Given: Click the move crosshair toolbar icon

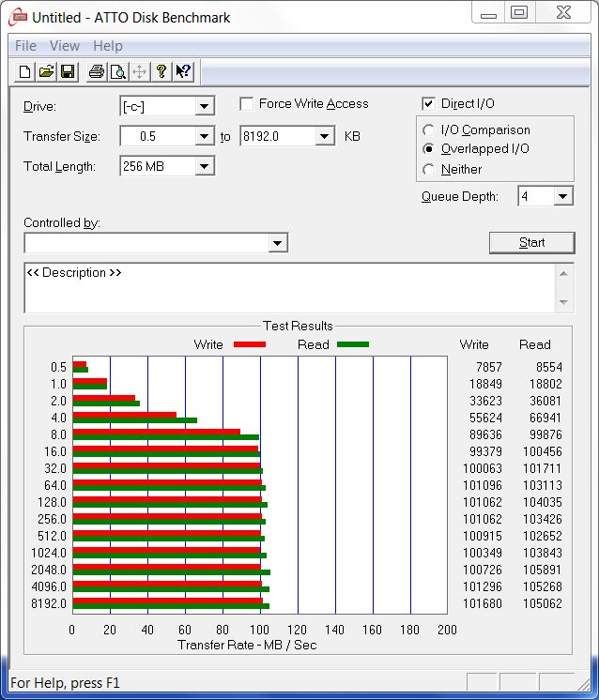Looking at the screenshot, I should tap(139, 71).
